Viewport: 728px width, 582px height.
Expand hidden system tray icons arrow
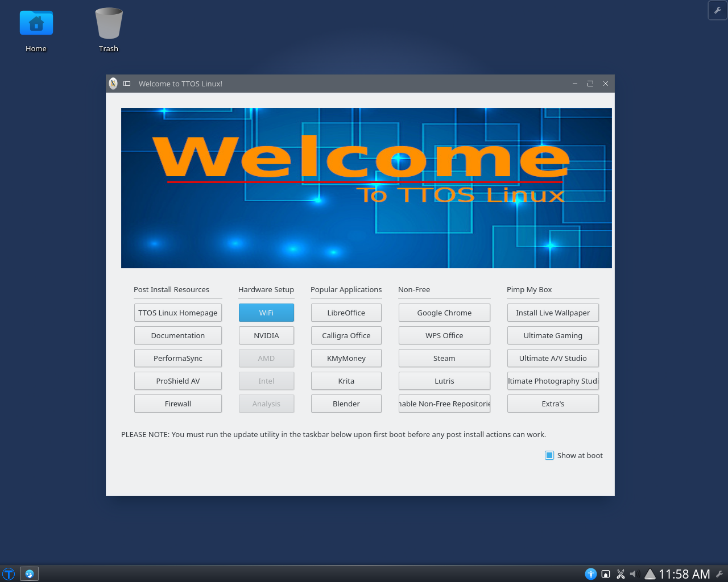pyautogui.click(x=650, y=574)
